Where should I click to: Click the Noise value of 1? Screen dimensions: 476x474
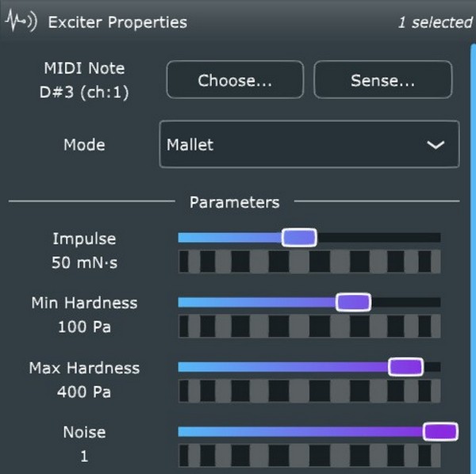coord(84,457)
